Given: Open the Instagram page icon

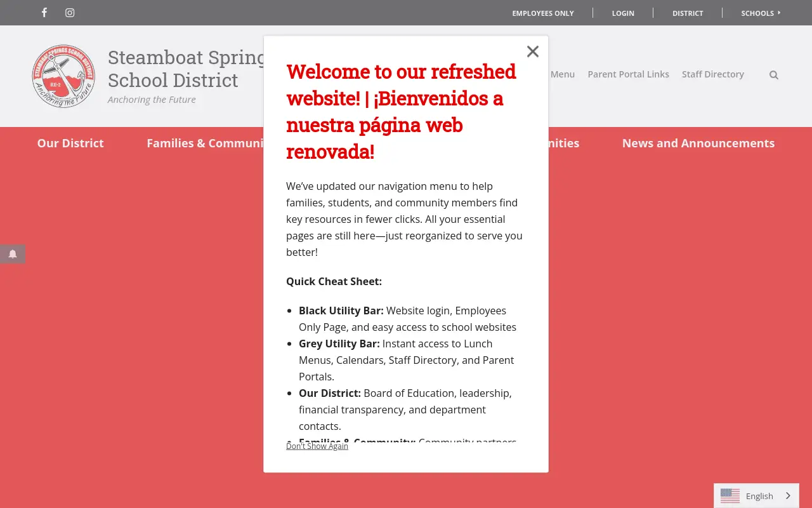Looking at the screenshot, I should tap(70, 13).
